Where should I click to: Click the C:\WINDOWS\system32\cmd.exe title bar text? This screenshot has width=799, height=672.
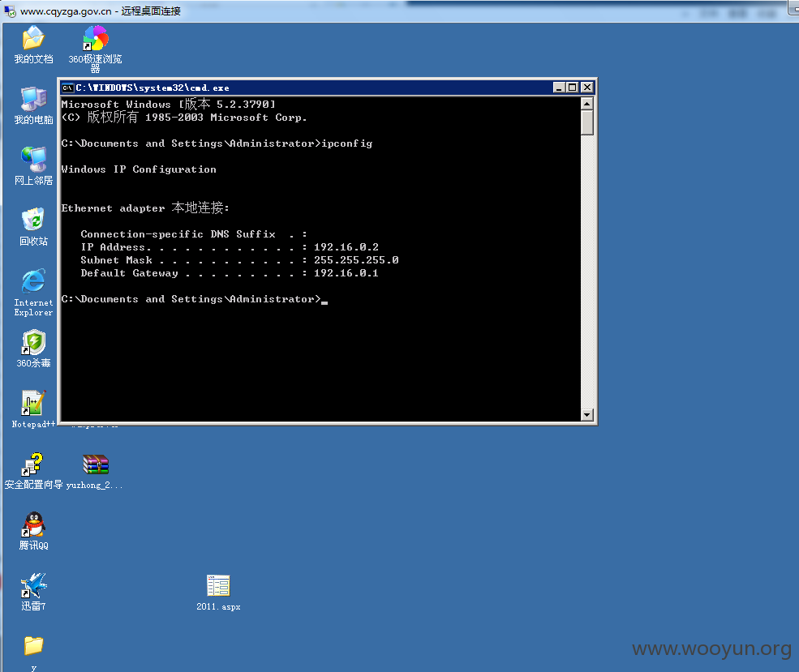pos(152,88)
